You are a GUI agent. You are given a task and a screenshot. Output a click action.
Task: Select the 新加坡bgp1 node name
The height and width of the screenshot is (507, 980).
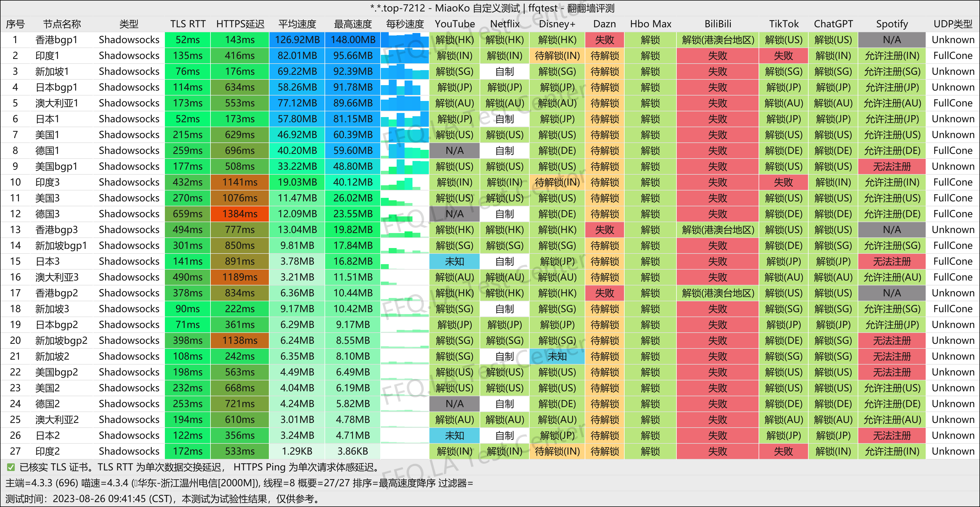[61, 245]
